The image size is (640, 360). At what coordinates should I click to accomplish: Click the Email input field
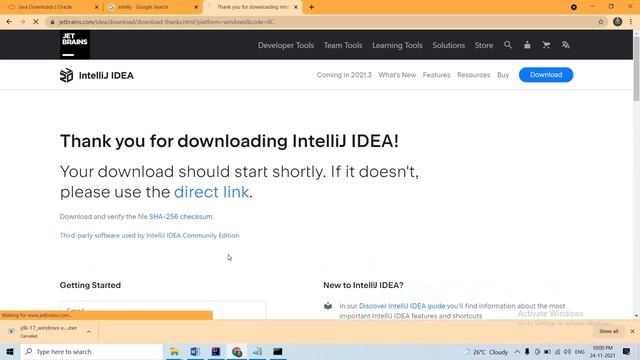point(163,310)
